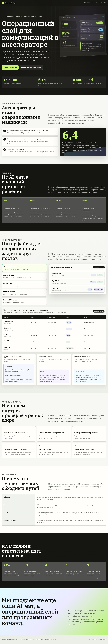
Task: Switch to the Personal follow-up tab
Action: click(x=24, y=301)
